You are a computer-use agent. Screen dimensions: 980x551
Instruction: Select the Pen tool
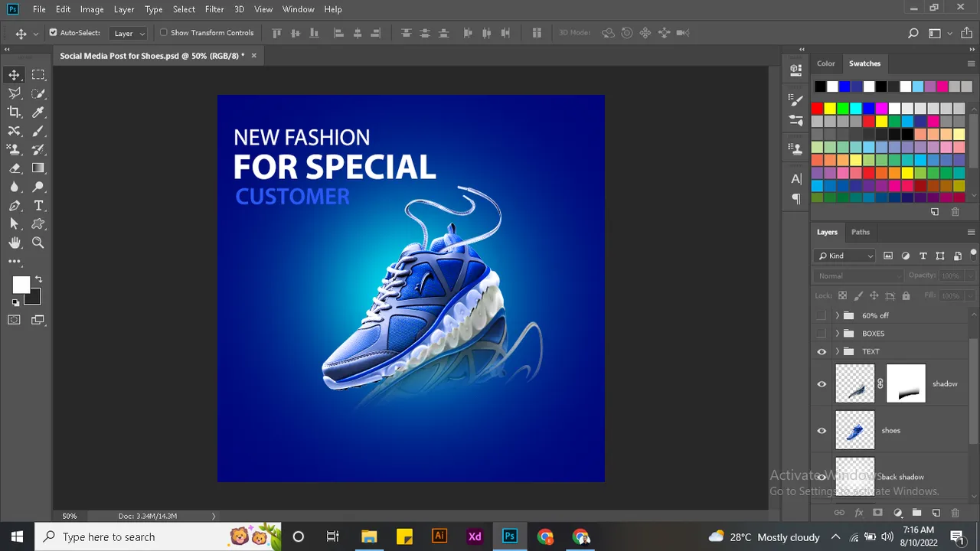coord(15,206)
